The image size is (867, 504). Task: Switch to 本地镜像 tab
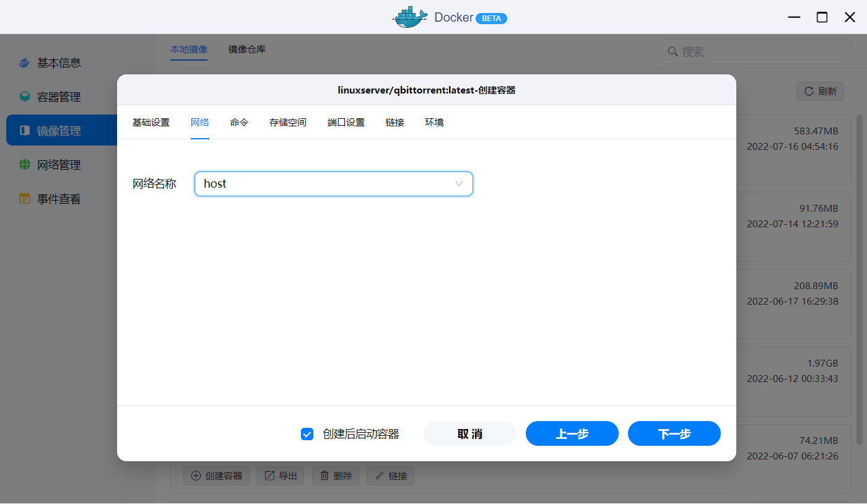(x=189, y=49)
